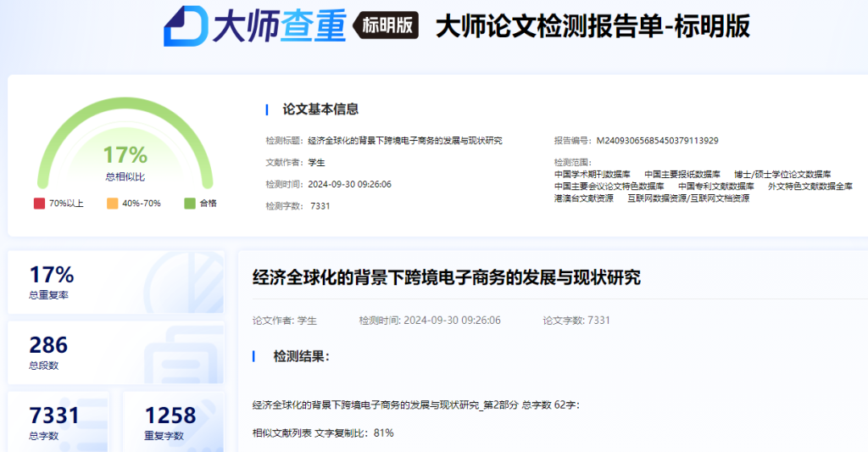
Task: Click the 文献作者: 学生 field
Action: tap(295, 162)
